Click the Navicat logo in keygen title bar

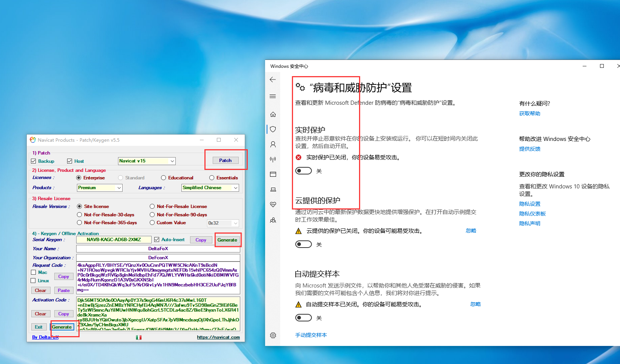pos(33,140)
